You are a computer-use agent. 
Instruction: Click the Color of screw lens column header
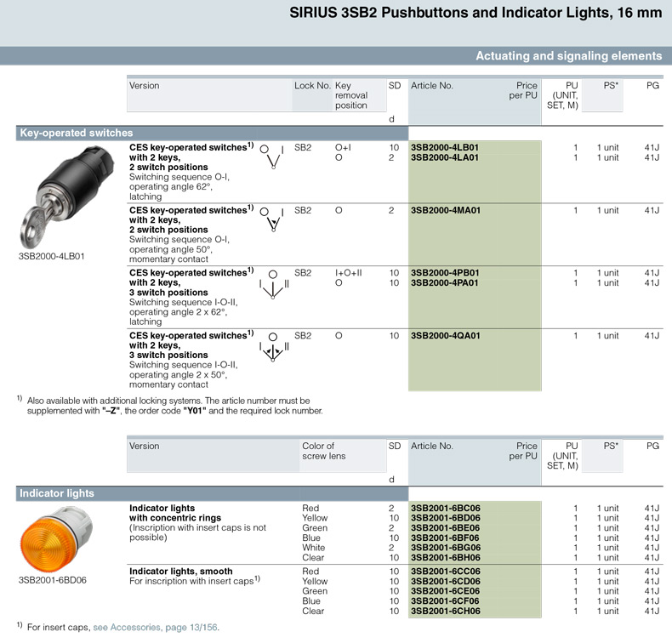pyautogui.click(x=319, y=451)
